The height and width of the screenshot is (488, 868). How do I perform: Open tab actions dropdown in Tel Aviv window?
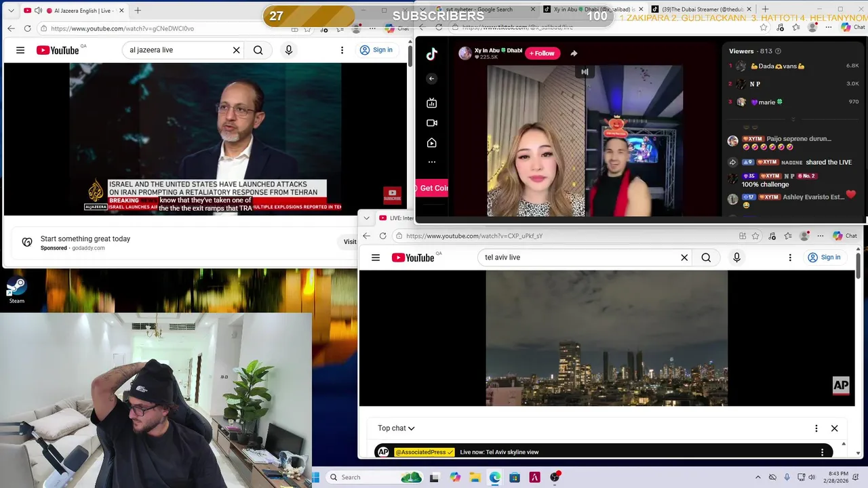point(367,218)
